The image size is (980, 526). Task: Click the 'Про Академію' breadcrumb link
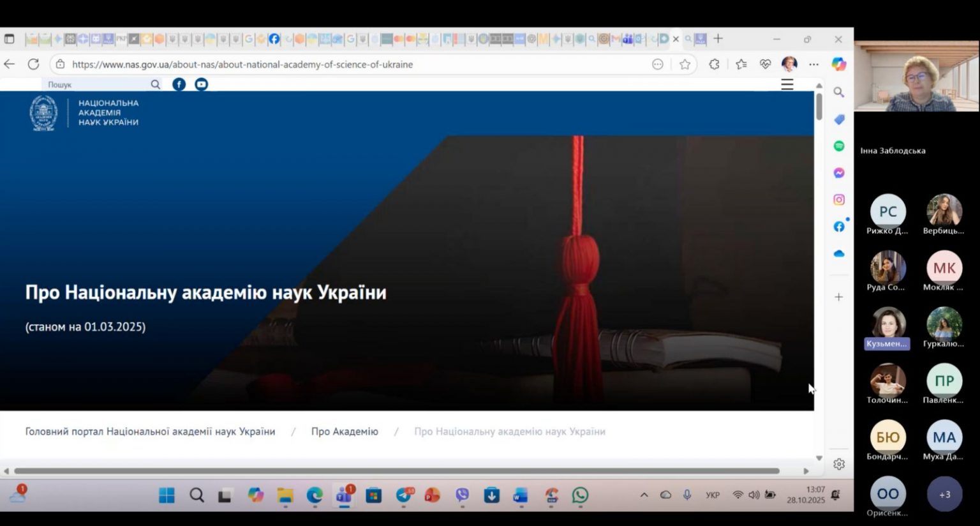click(x=345, y=432)
